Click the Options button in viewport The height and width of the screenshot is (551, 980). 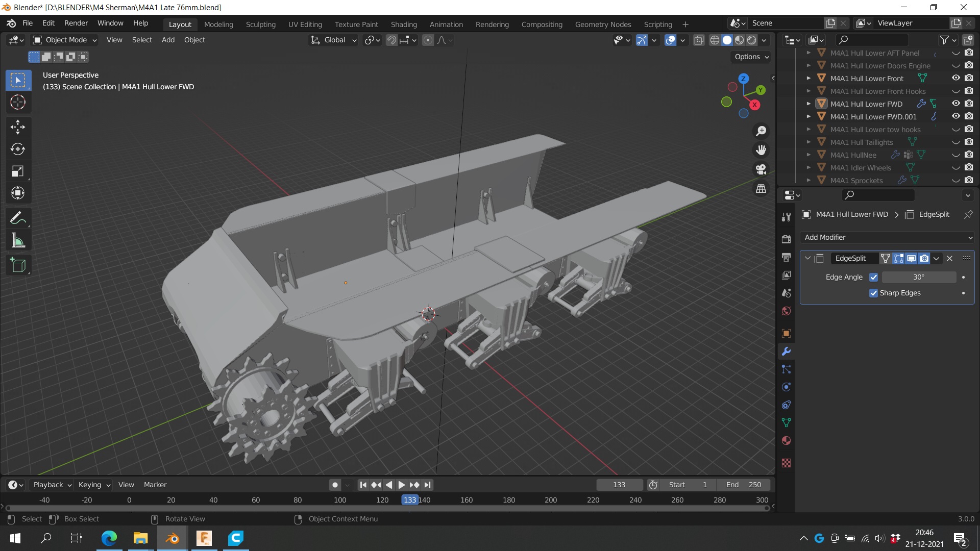click(x=751, y=57)
